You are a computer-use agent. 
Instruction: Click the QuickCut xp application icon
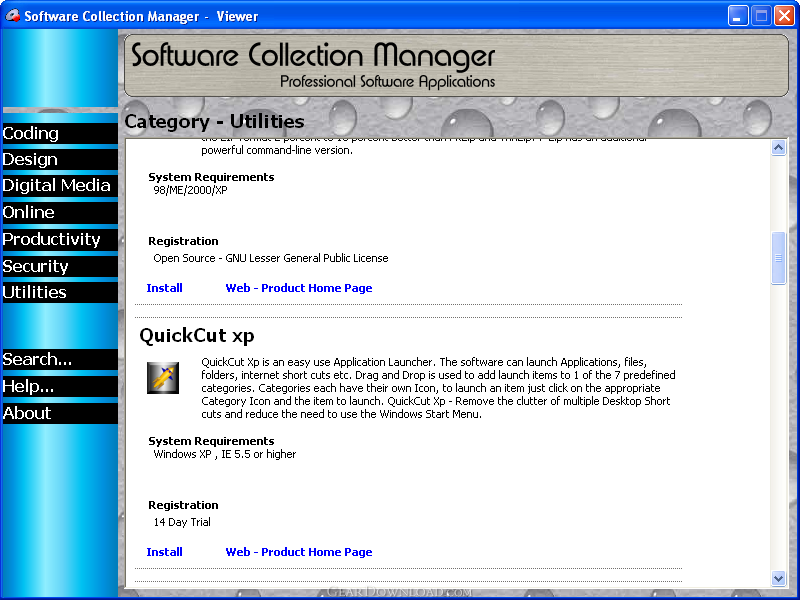click(163, 378)
